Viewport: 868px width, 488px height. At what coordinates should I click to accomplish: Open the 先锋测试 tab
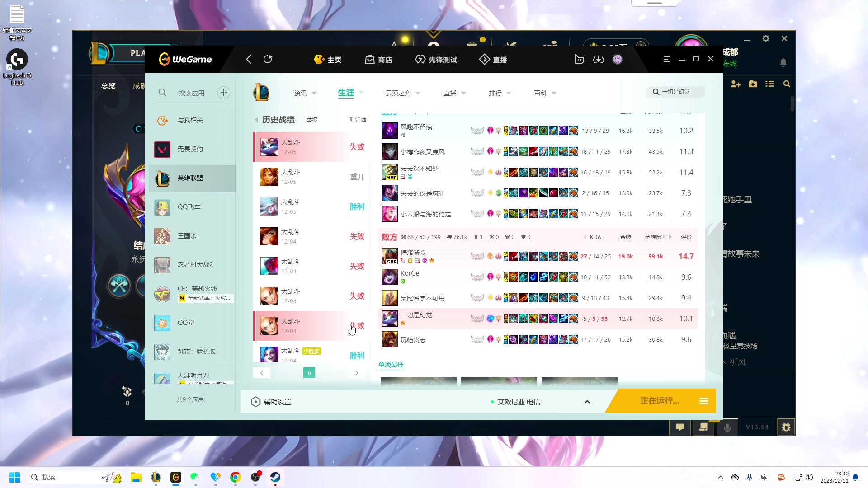coord(436,60)
